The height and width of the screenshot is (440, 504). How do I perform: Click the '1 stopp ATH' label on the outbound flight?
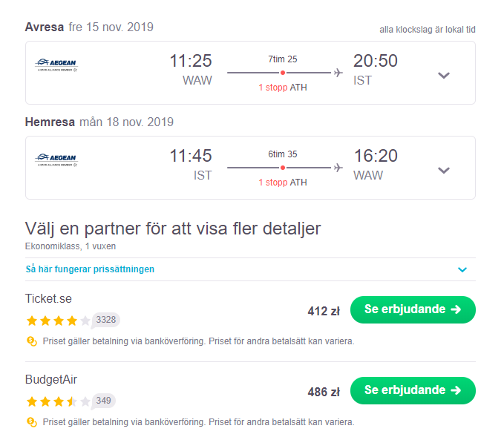(283, 88)
